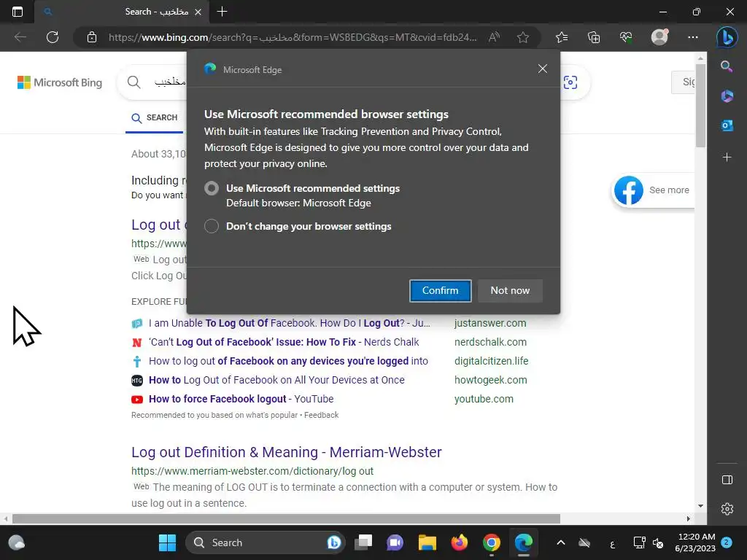Go back using the back arrow

pyautogui.click(x=20, y=37)
